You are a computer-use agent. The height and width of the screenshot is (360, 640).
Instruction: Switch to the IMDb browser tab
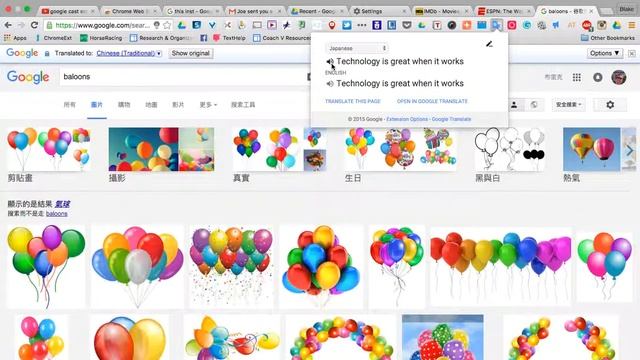[x=442, y=11]
